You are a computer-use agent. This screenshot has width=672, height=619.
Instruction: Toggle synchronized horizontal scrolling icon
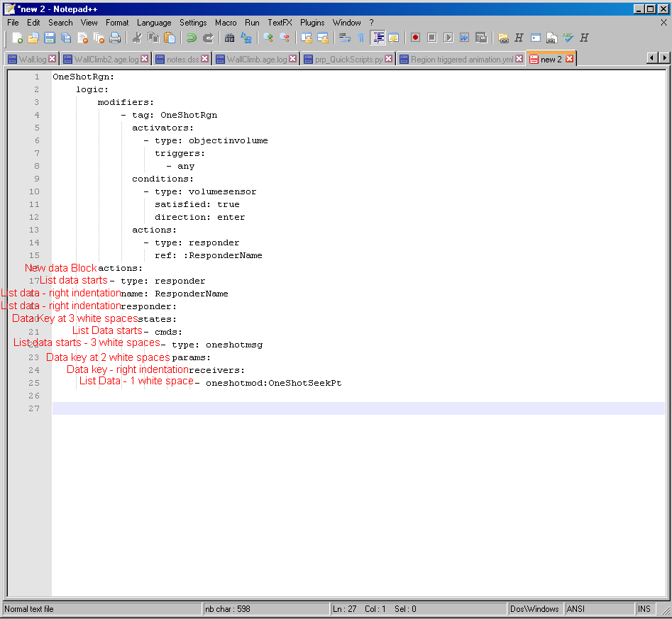[323, 38]
